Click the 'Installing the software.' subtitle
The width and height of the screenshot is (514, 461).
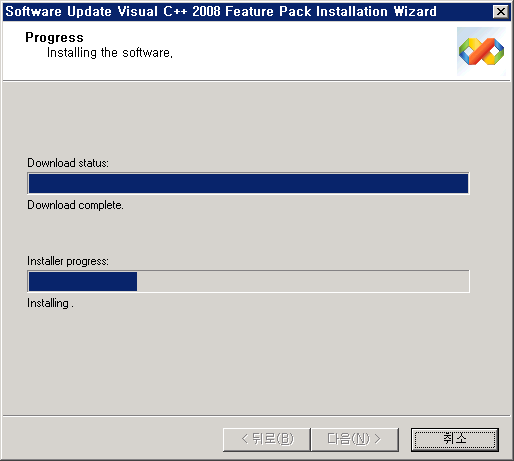pyautogui.click(x=110, y=53)
